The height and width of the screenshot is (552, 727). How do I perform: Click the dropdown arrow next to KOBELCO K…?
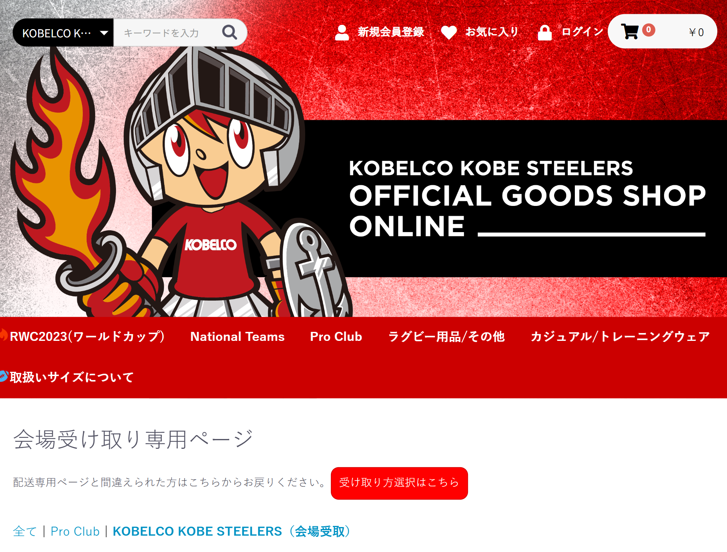click(x=104, y=33)
